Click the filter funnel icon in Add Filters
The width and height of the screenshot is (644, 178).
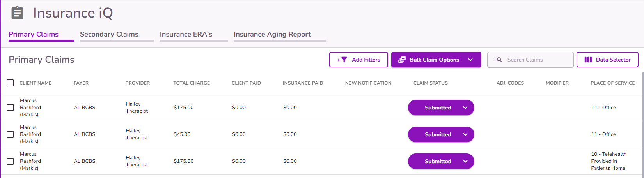(x=343, y=60)
